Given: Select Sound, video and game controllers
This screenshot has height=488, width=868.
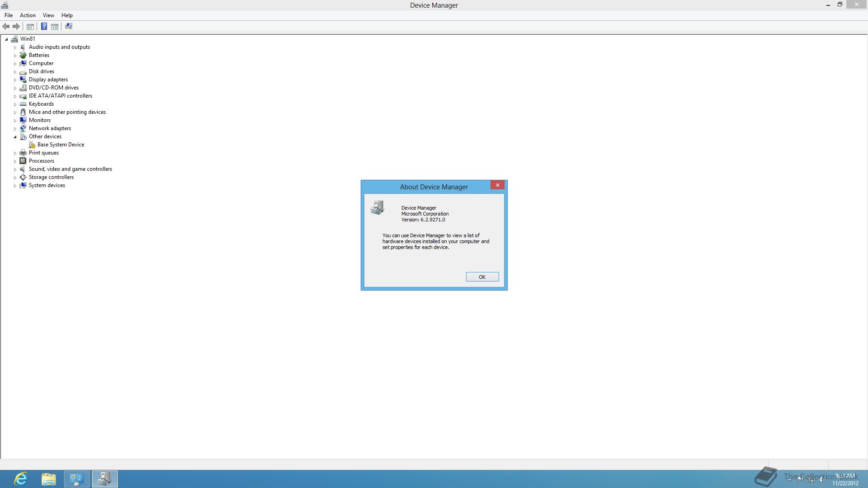Looking at the screenshot, I should pyautogui.click(x=70, y=169).
